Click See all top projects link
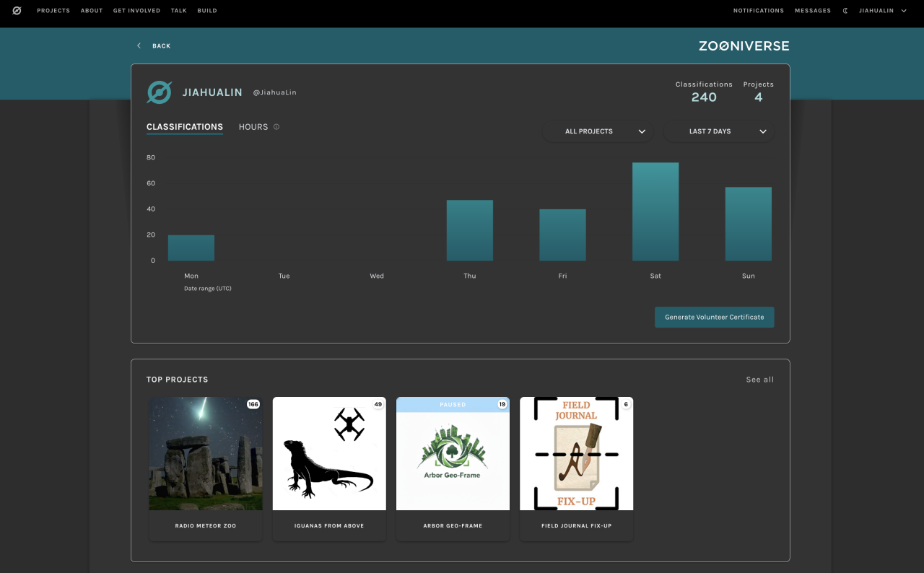Screen dimensions: 924x573 click(x=760, y=380)
